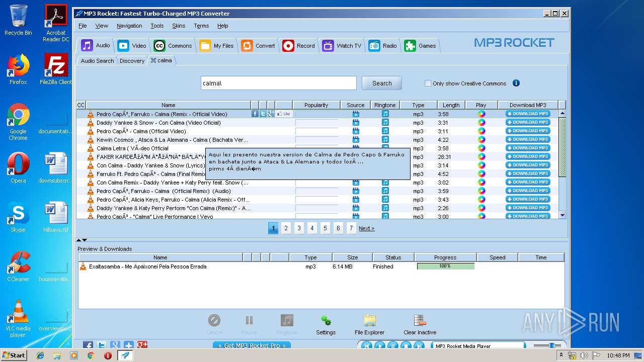Go to results page 2
This screenshot has height=362, width=644.
pyautogui.click(x=286, y=228)
